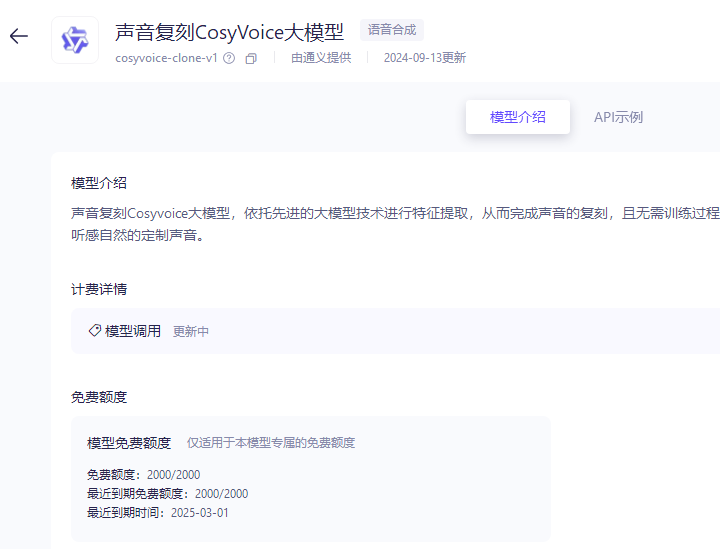Click the 计费详情 section heading
Image resolution: width=720 pixels, height=549 pixels.
[99, 289]
